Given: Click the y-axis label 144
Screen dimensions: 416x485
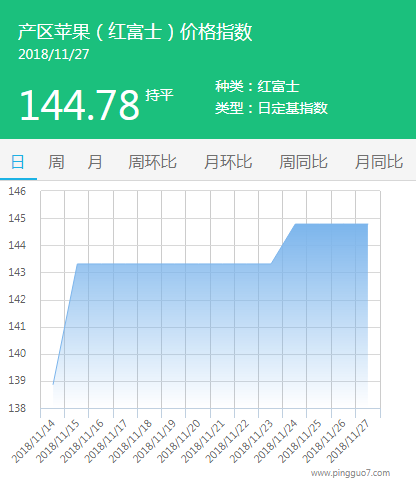Looking at the screenshot, I should tap(17, 245).
